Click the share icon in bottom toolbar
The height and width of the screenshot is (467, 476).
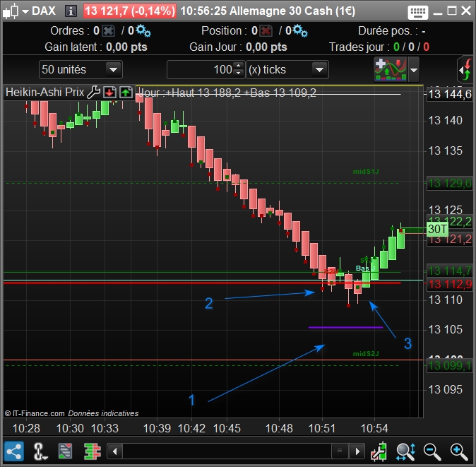(13, 451)
